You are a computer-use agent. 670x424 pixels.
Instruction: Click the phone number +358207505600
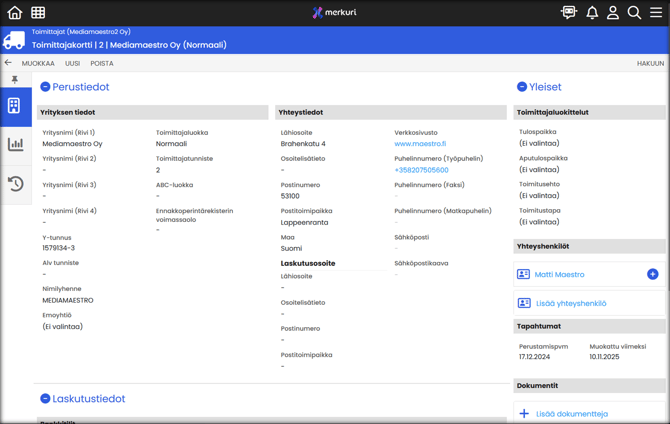click(x=421, y=170)
